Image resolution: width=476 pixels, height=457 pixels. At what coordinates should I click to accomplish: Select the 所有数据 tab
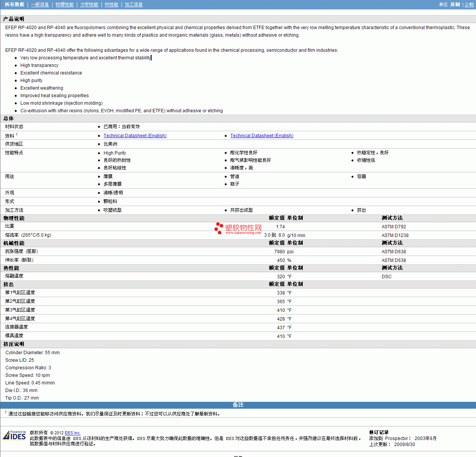coord(14,5)
